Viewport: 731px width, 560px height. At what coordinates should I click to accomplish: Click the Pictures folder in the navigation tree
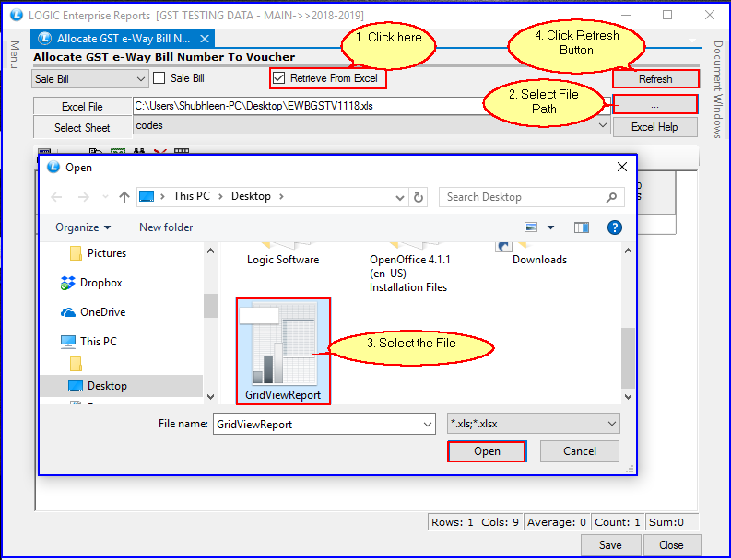[106, 253]
